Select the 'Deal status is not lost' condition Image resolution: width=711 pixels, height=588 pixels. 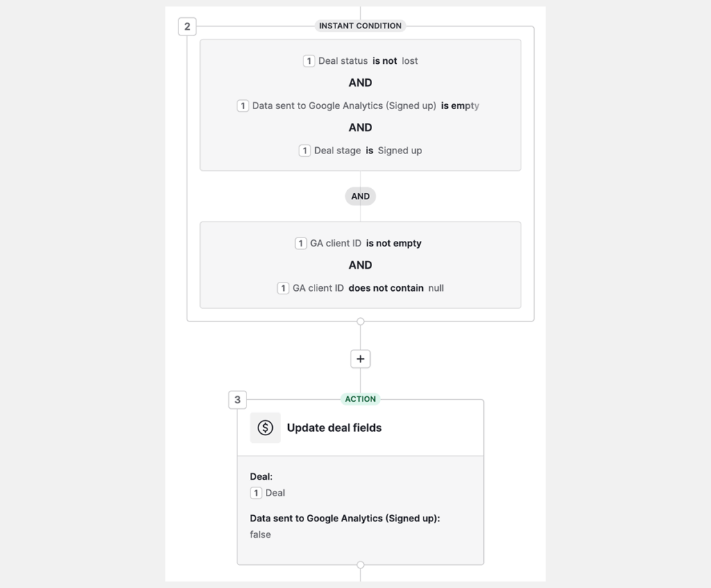(x=368, y=61)
